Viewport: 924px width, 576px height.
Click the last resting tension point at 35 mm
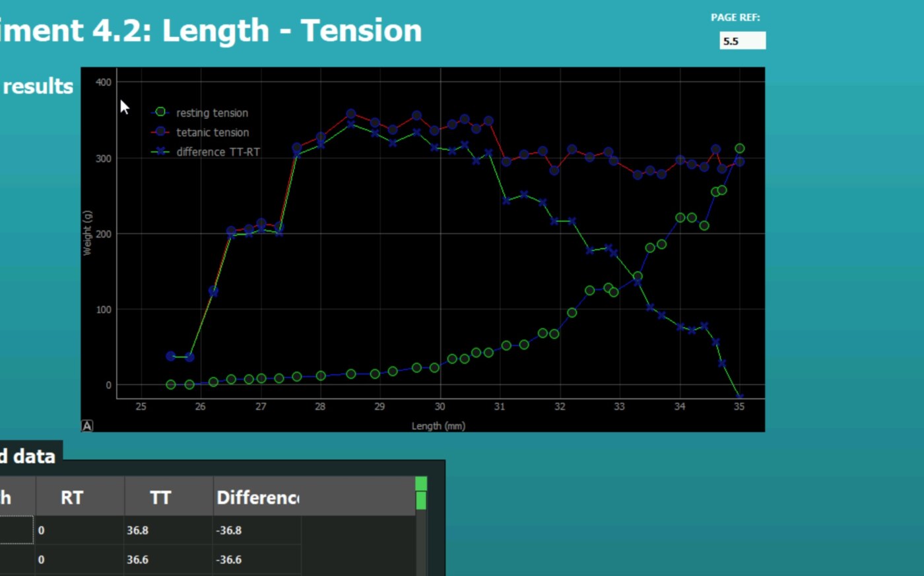click(739, 149)
